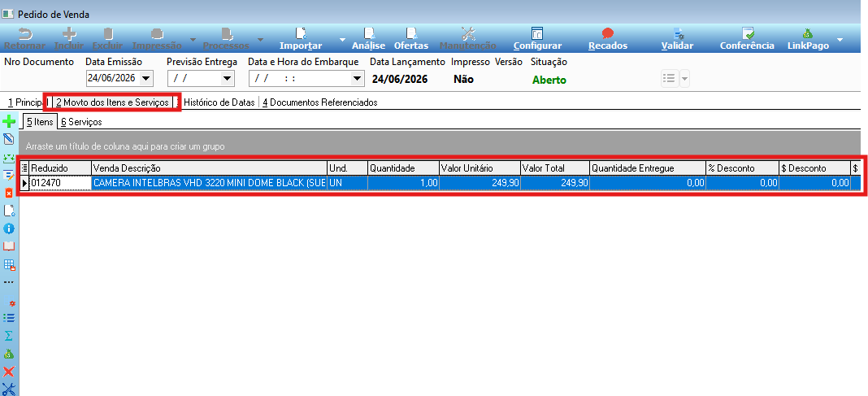The height and width of the screenshot is (396, 868).
Task: Click the sigma sum sidebar icon
Action: coord(9,336)
